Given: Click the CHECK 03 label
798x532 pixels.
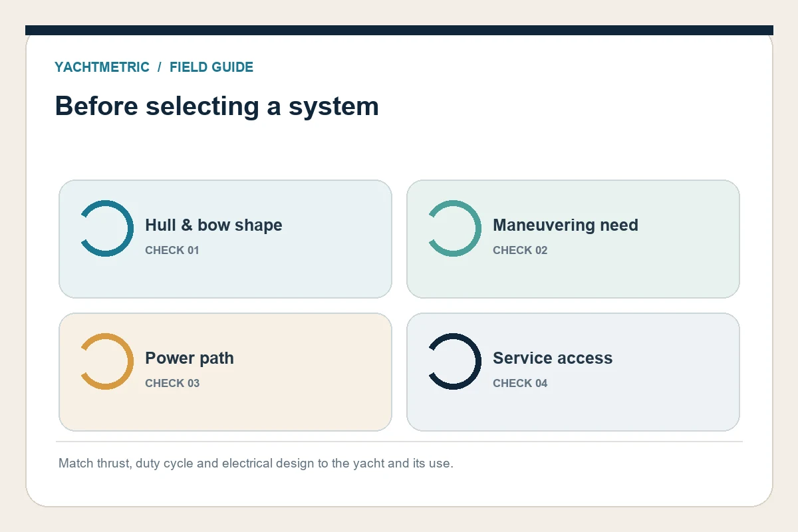Looking at the screenshot, I should (x=172, y=383).
